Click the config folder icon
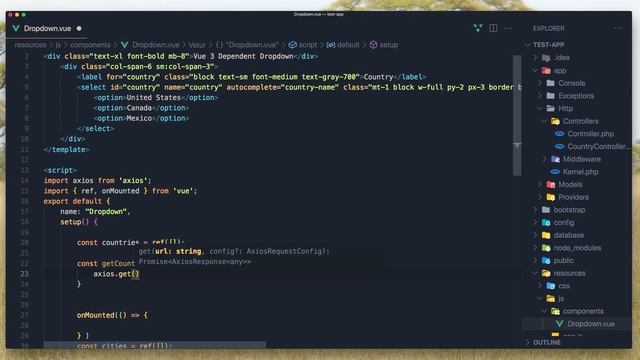640x360 pixels. 546,222
